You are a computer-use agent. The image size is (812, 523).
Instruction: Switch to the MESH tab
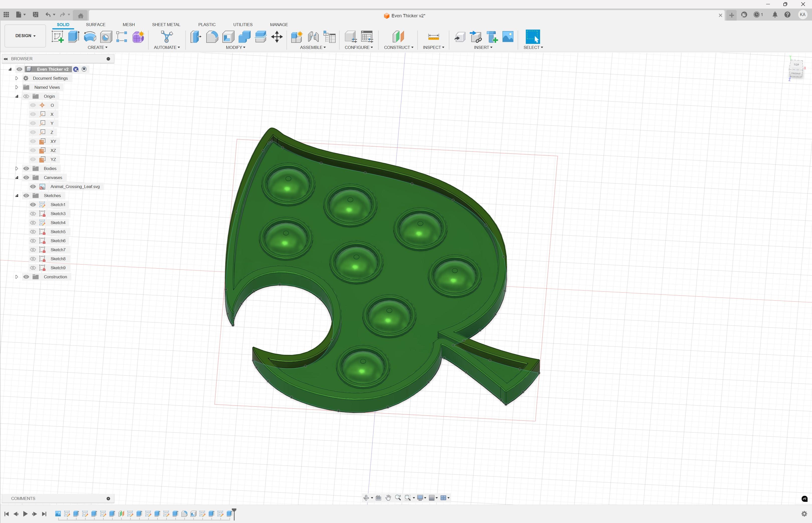[129, 25]
